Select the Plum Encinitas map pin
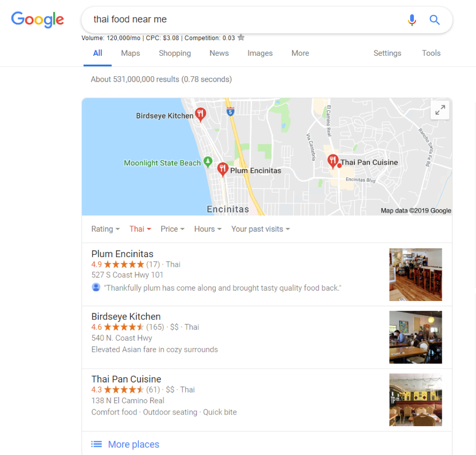476x455 pixels. 222,170
